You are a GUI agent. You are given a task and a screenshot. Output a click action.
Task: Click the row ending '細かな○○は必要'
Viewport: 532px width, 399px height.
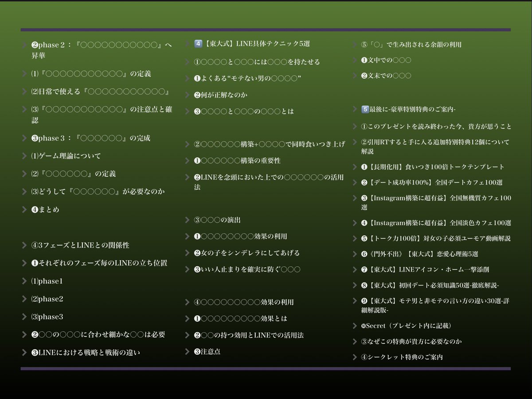(98, 335)
